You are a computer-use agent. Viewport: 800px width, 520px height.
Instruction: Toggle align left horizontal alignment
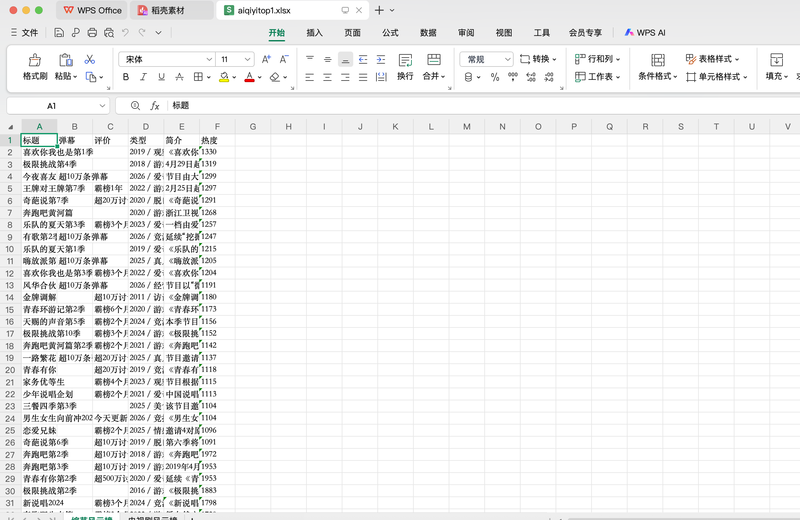[310, 77]
